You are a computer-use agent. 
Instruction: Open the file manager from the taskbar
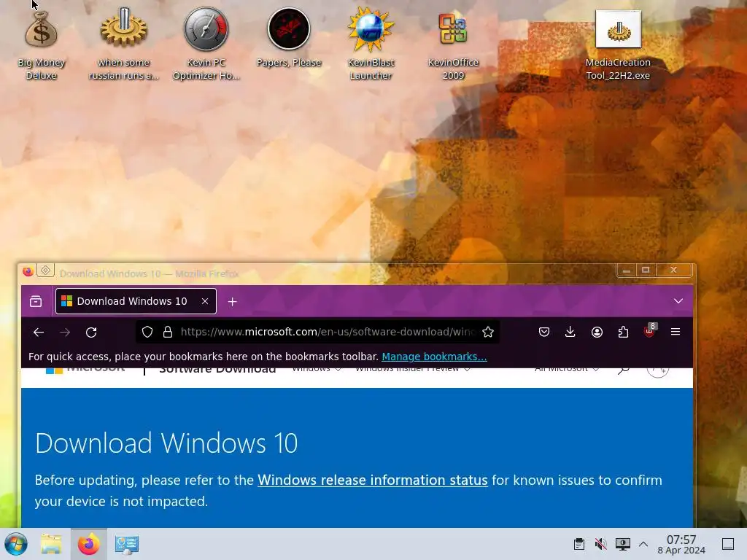click(x=51, y=544)
